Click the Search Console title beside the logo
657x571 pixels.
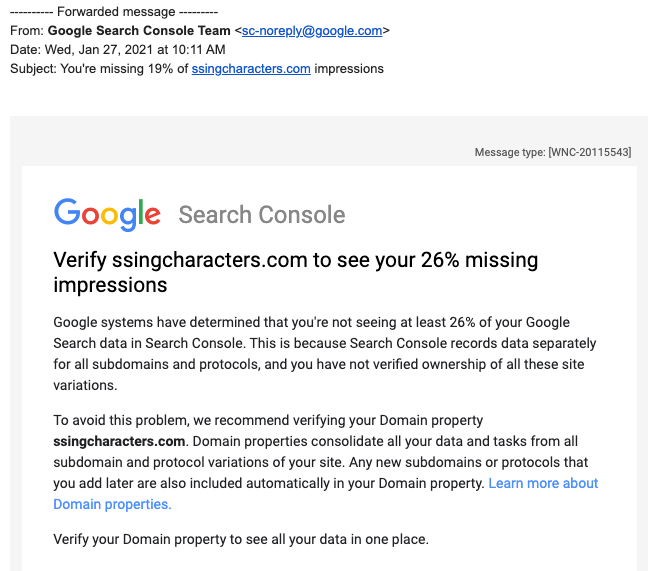[262, 215]
